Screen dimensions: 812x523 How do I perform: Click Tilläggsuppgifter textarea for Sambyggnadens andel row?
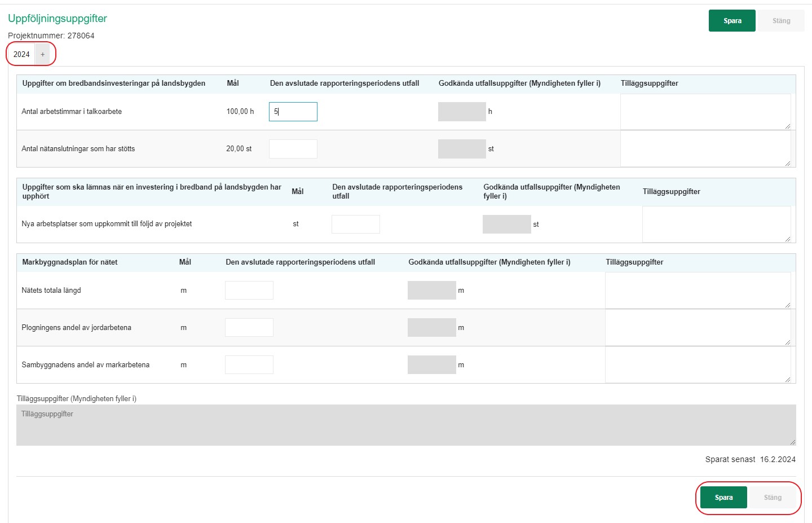coord(698,364)
